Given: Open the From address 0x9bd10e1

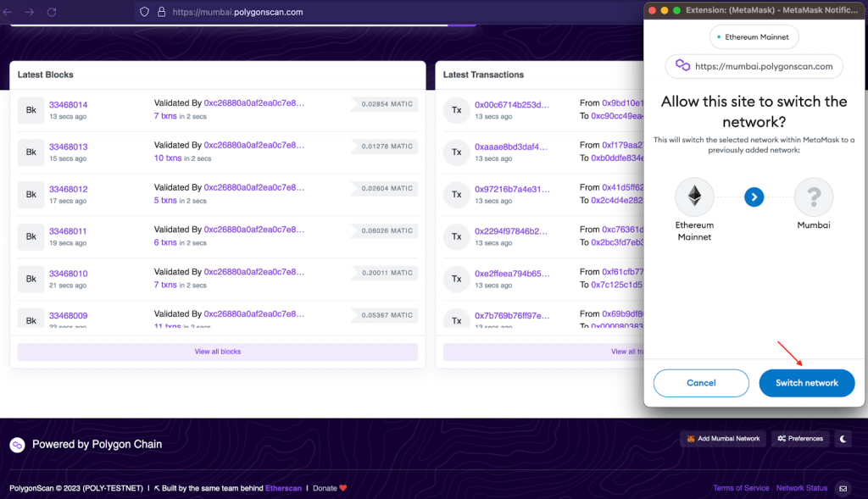Looking at the screenshot, I should [x=623, y=103].
